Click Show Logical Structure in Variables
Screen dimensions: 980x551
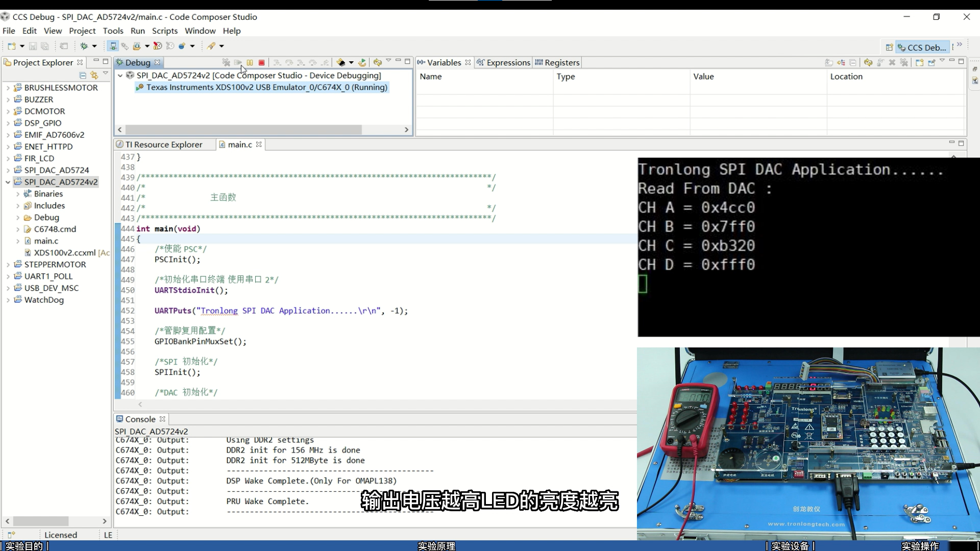(841, 62)
